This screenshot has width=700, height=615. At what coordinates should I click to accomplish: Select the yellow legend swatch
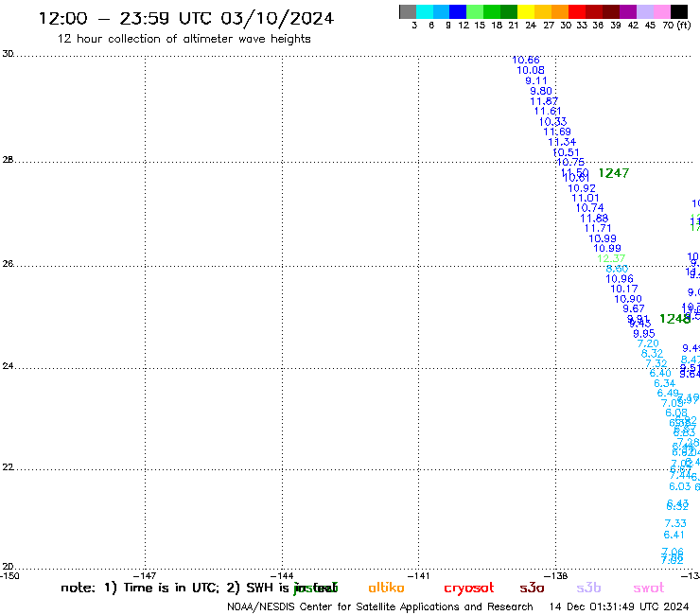(526, 11)
